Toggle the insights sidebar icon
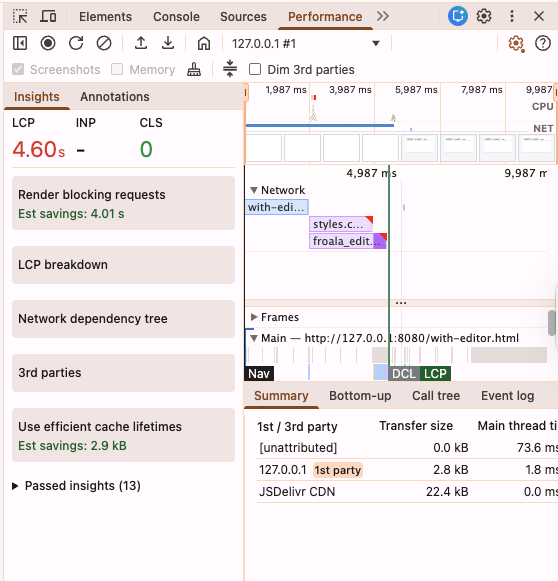Image resolution: width=558 pixels, height=581 pixels. (20, 43)
